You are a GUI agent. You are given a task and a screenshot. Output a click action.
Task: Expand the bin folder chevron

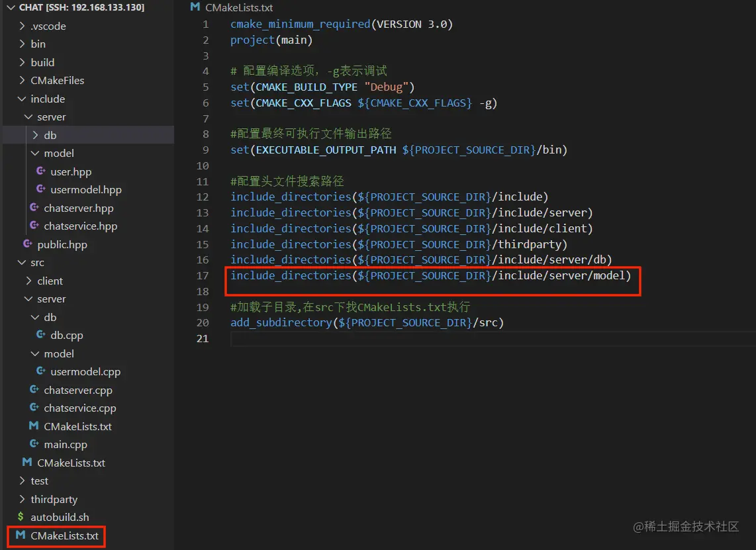(x=22, y=44)
